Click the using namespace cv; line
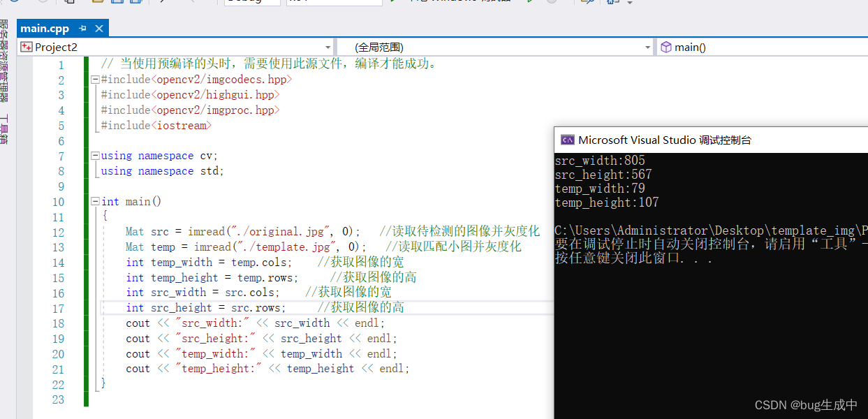868x419 pixels. 159,156
